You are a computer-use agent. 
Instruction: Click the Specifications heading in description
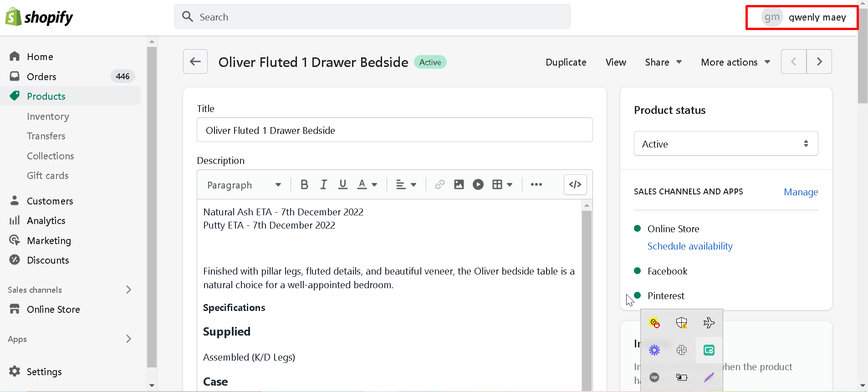tap(234, 307)
